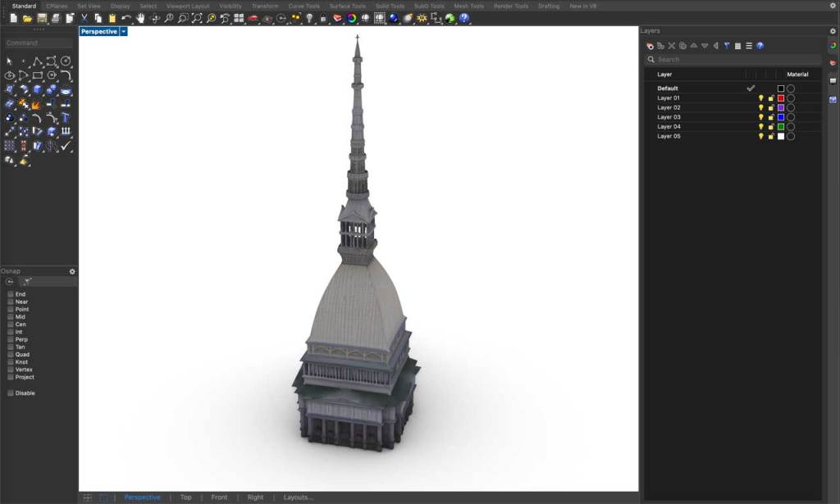Check the Mid osnap checkbox
The image size is (840, 504).
(x=11, y=316)
